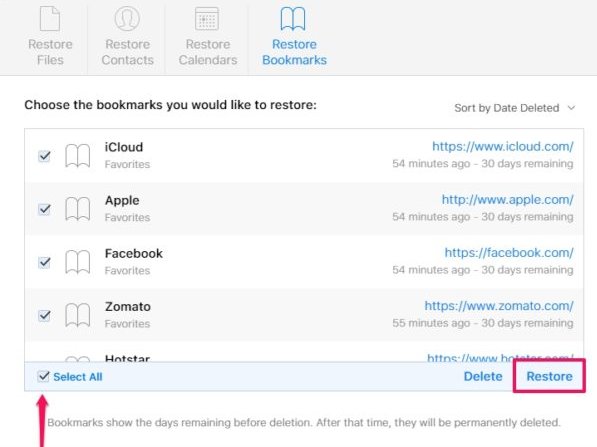Click the Select All label text
Viewport: 597px width, 447px height.
click(x=78, y=377)
